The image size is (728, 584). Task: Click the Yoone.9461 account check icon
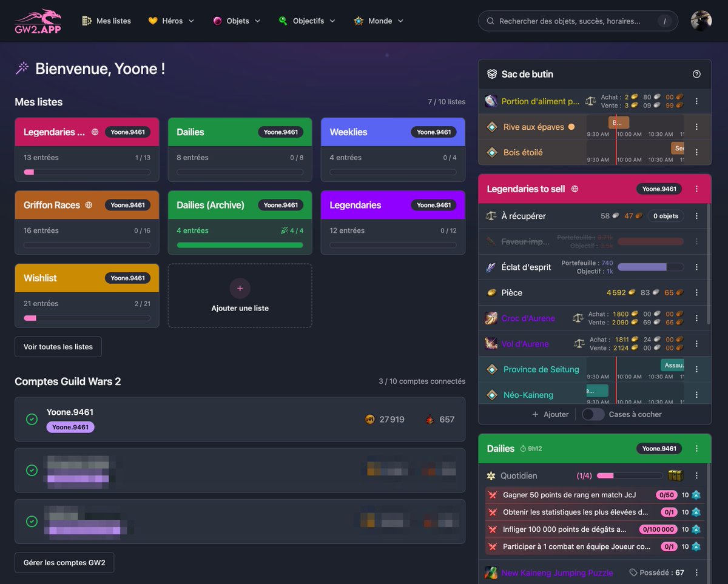pos(32,419)
